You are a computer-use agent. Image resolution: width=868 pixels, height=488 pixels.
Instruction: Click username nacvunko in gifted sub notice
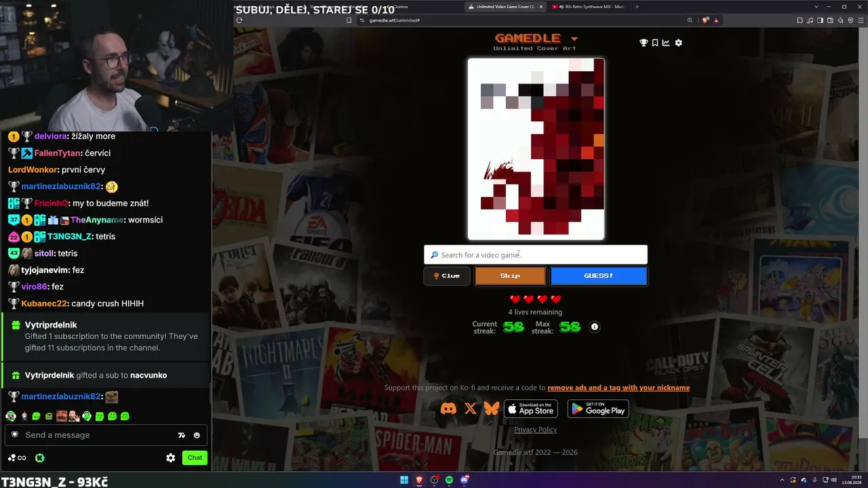(x=149, y=375)
